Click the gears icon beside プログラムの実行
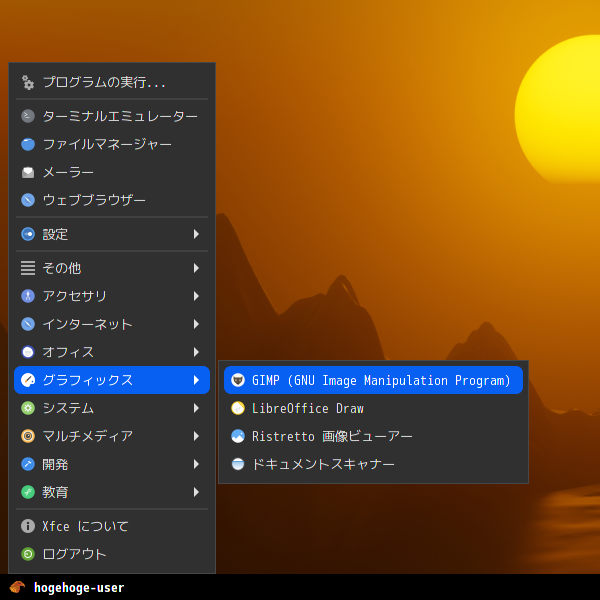600x600 pixels. [28, 82]
